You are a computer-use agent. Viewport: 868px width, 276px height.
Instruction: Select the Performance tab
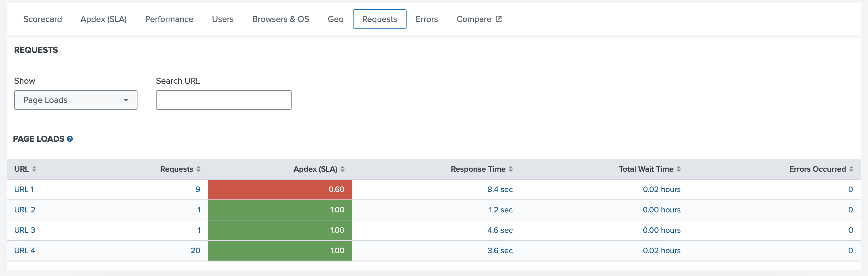click(x=169, y=19)
